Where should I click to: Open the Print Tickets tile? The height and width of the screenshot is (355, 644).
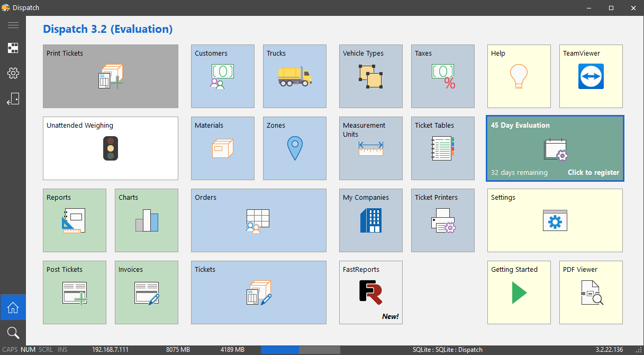110,76
